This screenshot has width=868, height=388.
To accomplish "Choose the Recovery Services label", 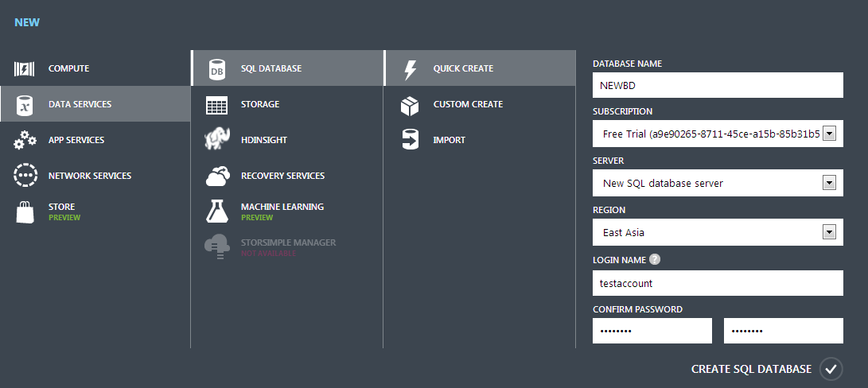I will pyautogui.click(x=283, y=176).
